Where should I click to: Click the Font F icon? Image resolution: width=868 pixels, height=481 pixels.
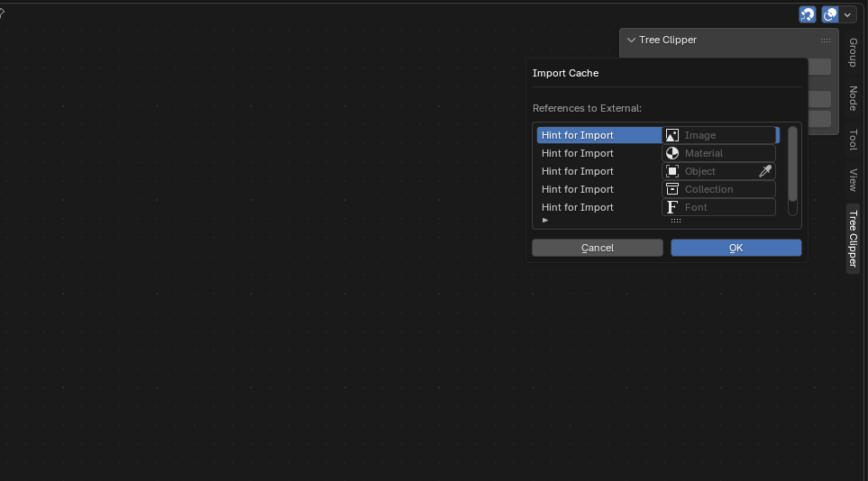[x=672, y=207]
